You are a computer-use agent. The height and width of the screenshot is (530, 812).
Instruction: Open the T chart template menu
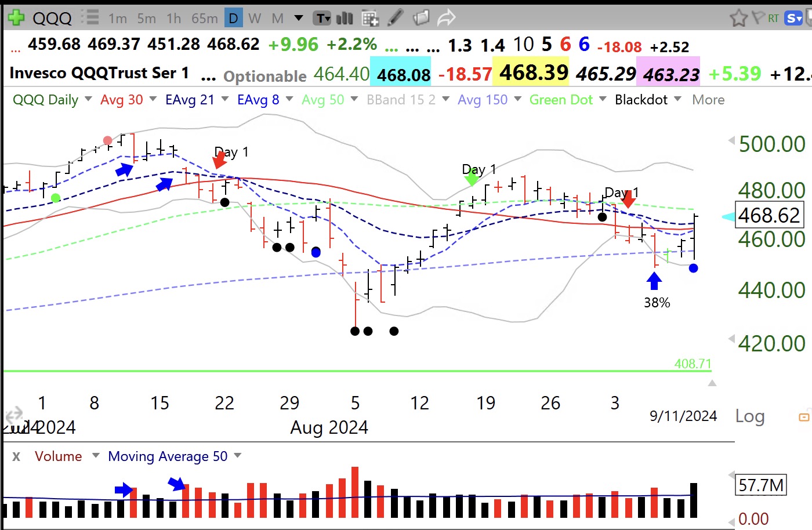(322, 19)
